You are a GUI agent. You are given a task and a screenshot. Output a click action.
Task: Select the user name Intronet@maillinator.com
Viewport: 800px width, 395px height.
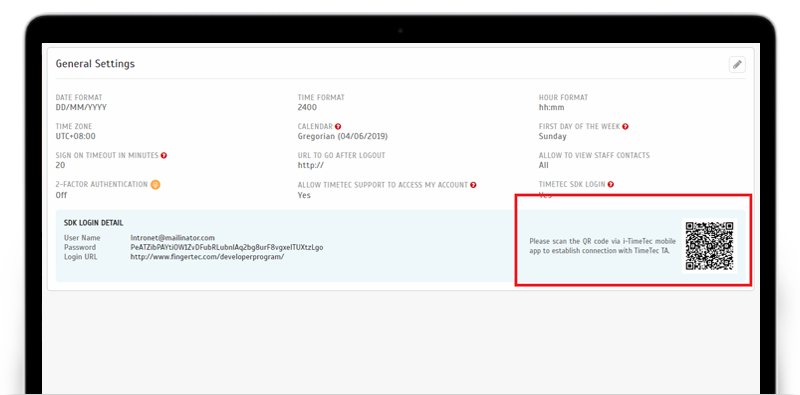point(172,238)
